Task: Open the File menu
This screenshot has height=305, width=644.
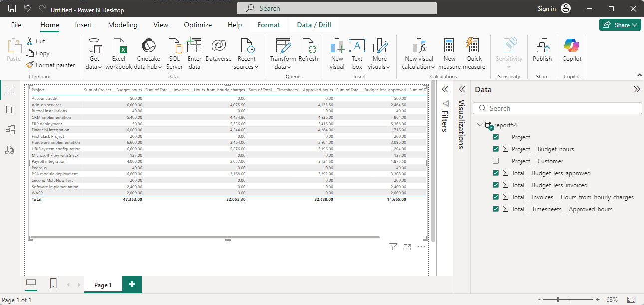Action: tap(16, 25)
